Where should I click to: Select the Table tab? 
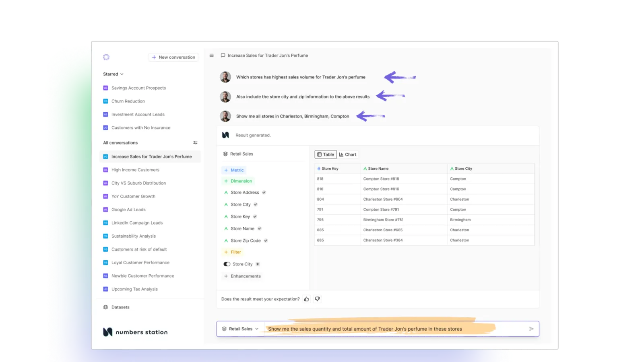coord(326,154)
